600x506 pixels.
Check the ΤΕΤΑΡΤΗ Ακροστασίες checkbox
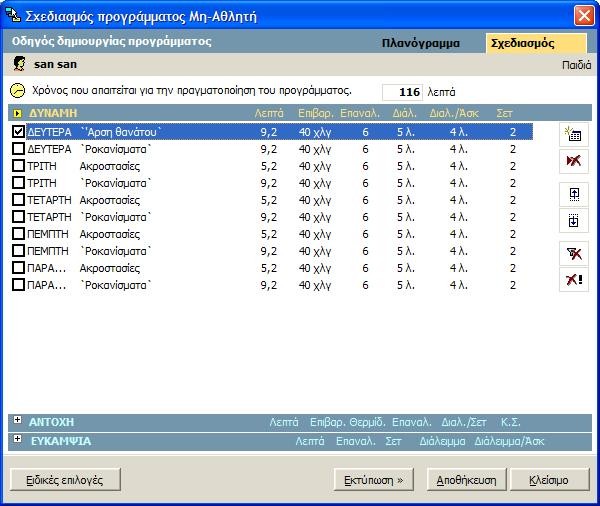pyautogui.click(x=18, y=199)
